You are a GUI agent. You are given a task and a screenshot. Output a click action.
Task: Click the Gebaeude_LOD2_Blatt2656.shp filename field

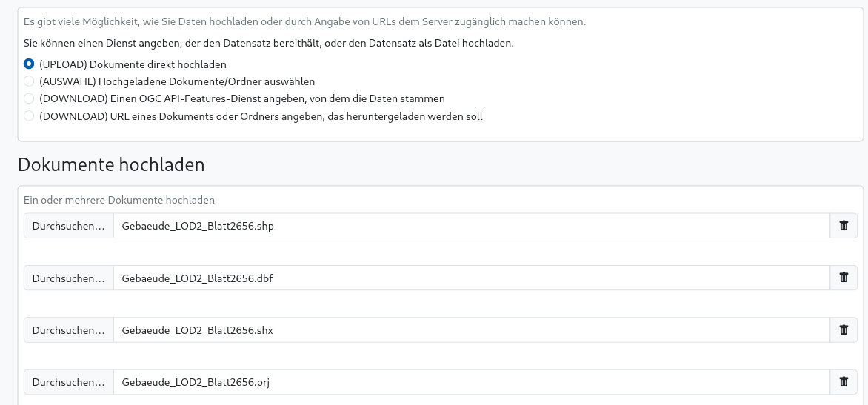click(x=472, y=226)
